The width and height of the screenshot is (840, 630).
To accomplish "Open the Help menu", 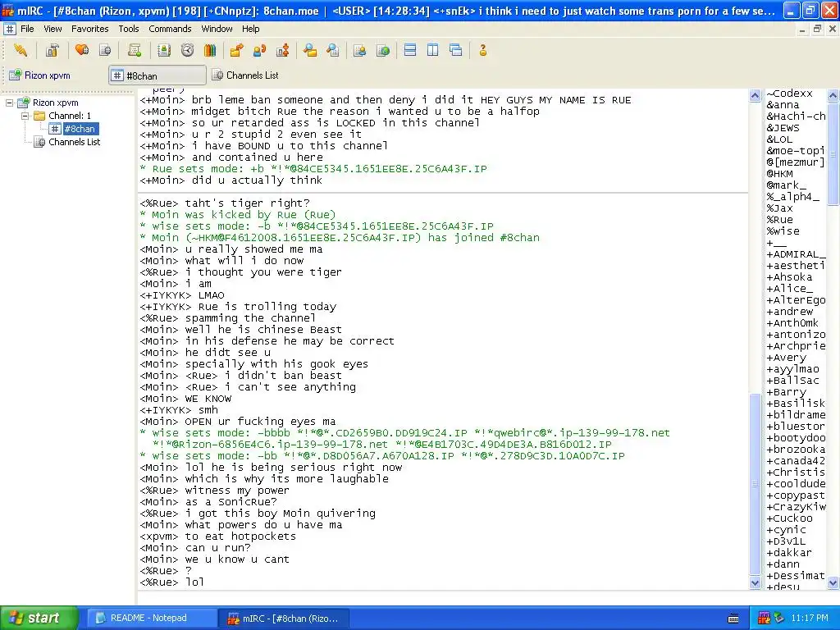I will [251, 29].
